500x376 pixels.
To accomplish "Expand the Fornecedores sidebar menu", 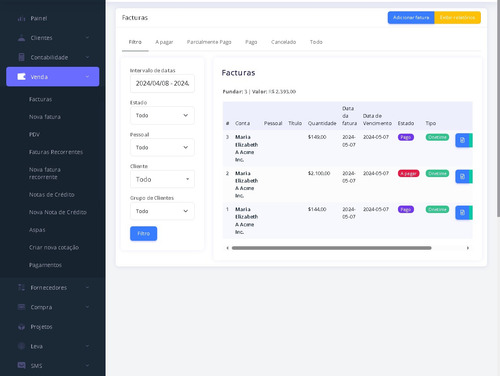I will point(53,287).
